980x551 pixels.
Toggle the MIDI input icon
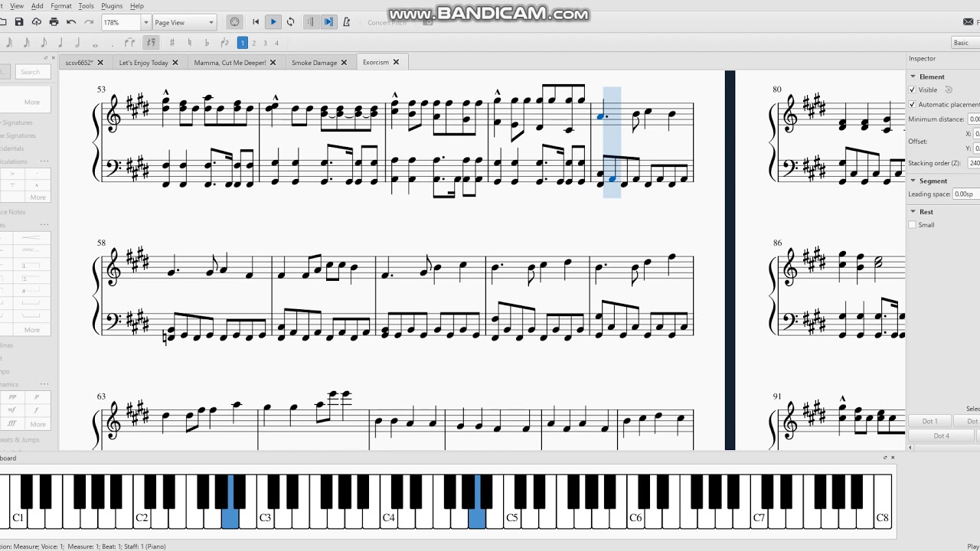pyautogui.click(x=234, y=22)
